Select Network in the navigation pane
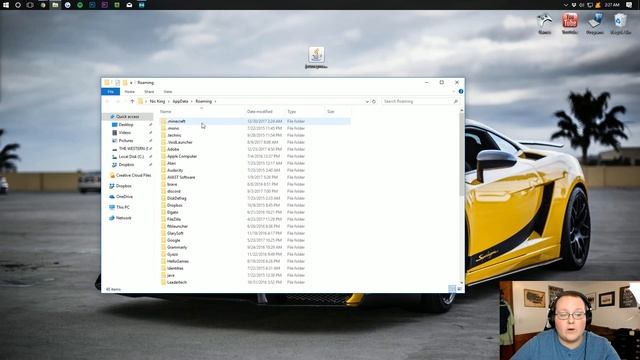Viewport: 640px width, 360px height. 123,218
